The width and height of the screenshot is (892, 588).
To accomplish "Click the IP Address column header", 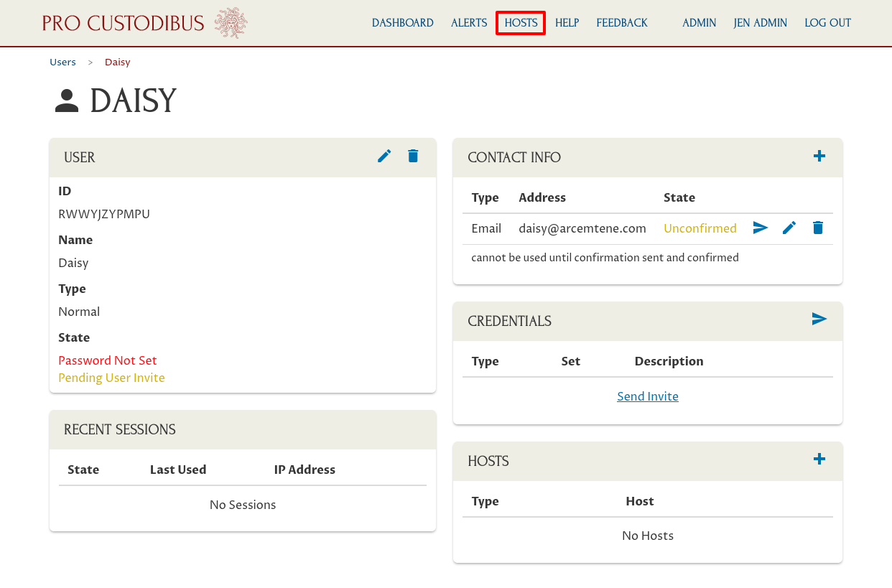I will point(305,470).
